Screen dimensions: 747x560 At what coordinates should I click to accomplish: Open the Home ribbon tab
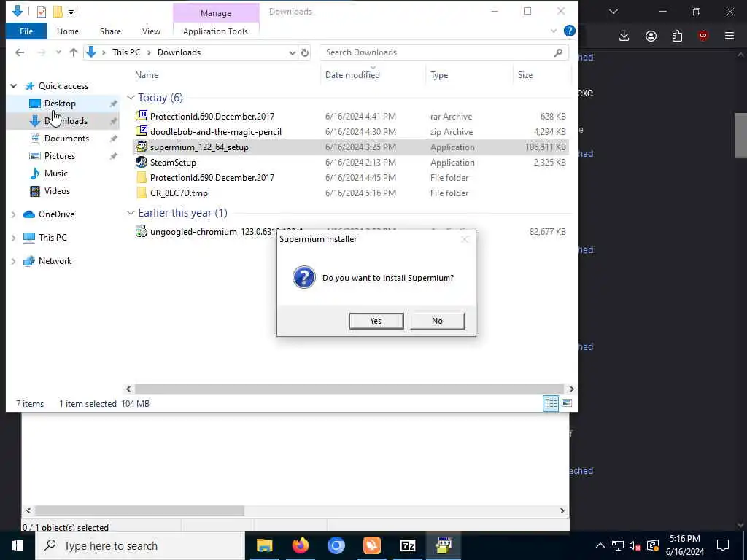tap(68, 31)
